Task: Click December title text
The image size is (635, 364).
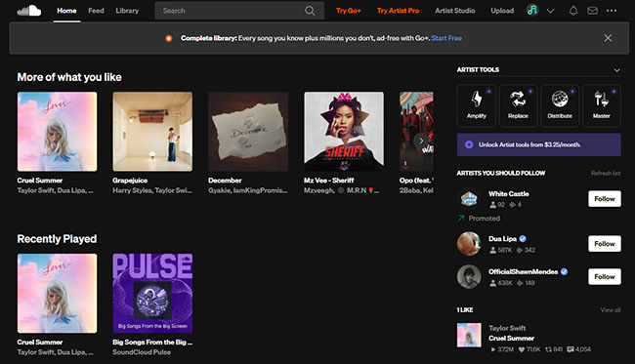Action: tap(225, 181)
